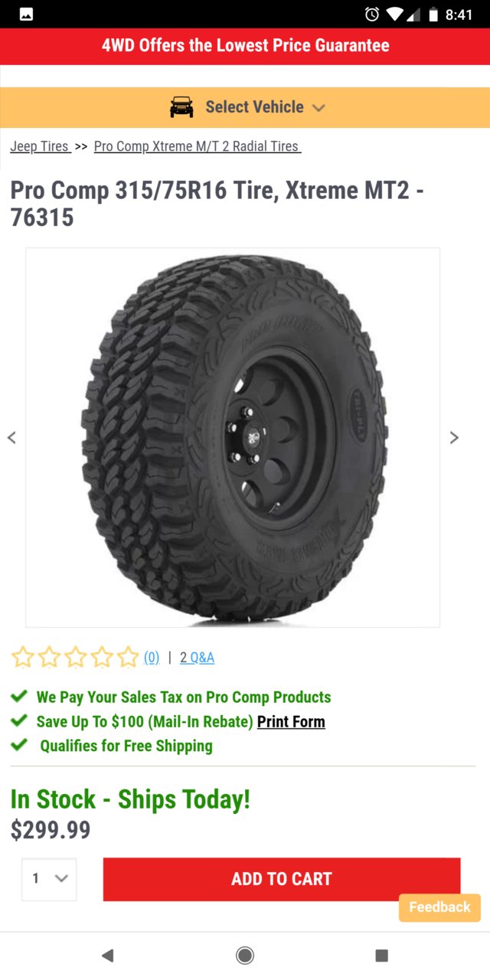Tap the Jeep vehicle icon
The width and height of the screenshot is (490, 980).
[x=181, y=107]
